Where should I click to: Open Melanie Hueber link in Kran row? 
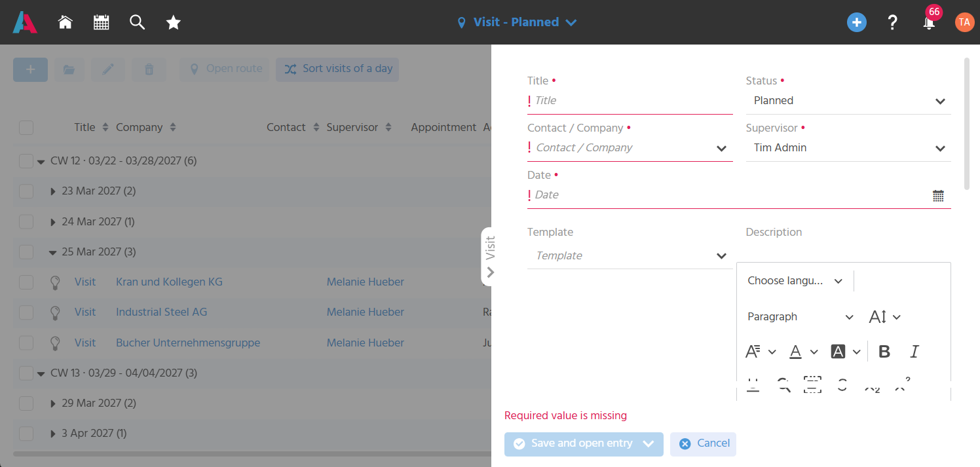(366, 282)
